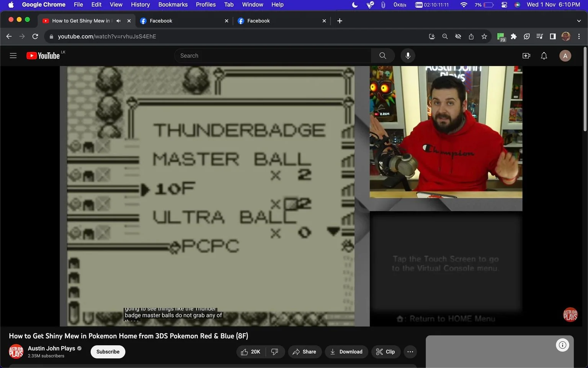Expand the tab search chevron

(579, 21)
